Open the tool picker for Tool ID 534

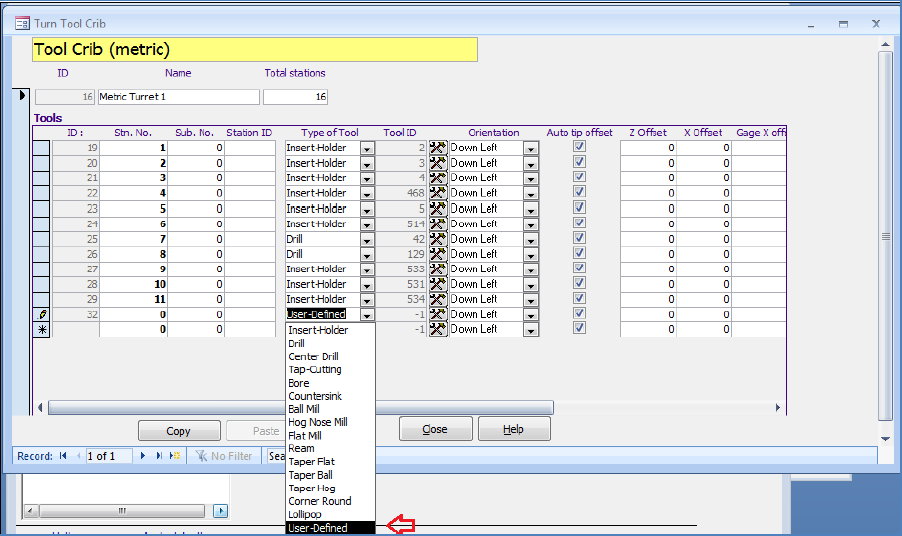[437, 299]
